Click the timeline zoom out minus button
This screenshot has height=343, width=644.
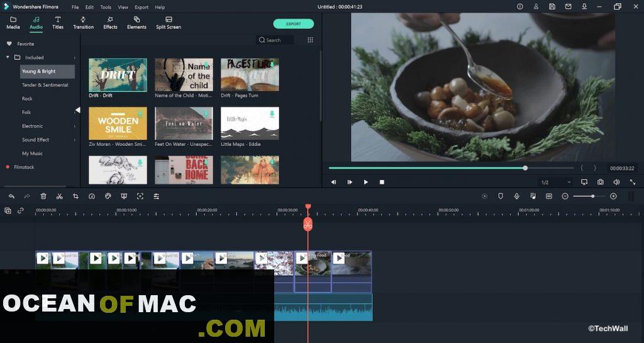pos(565,196)
